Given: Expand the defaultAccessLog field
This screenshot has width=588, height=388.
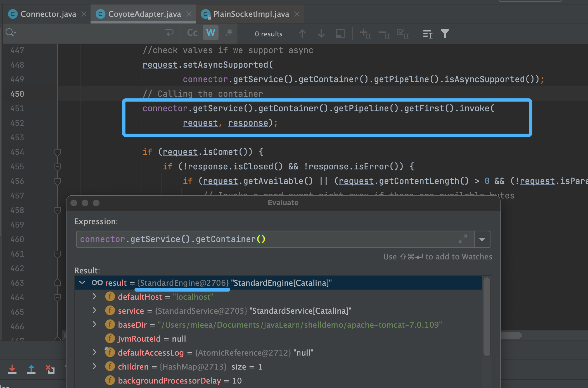Looking at the screenshot, I should pyautogui.click(x=94, y=352).
